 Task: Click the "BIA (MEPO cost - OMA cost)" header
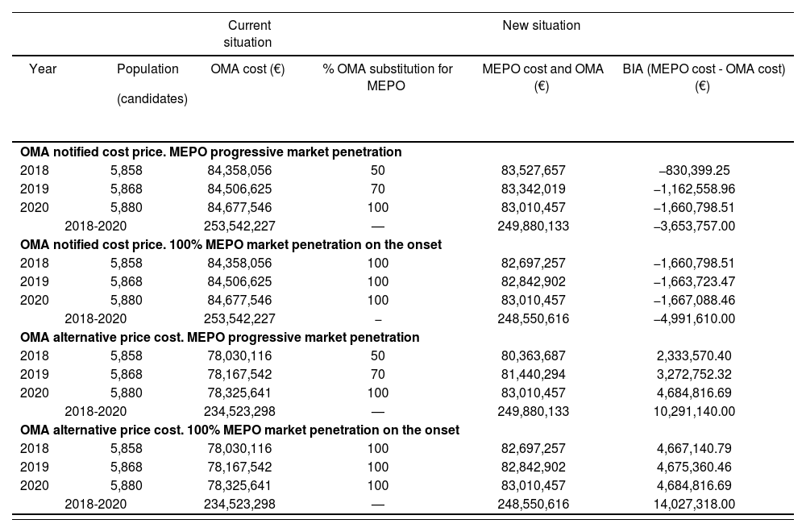pos(703,77)
